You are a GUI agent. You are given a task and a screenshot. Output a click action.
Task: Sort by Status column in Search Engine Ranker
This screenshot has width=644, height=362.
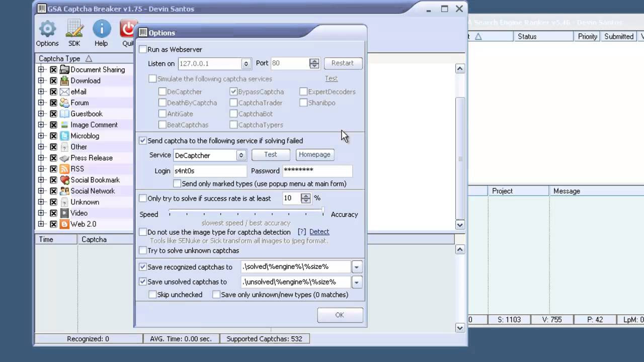click(x=543, y=36)
